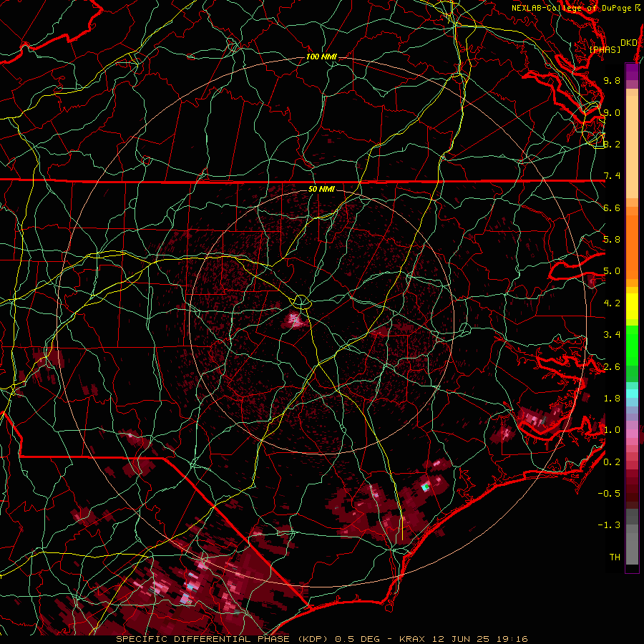The width and height of the screenshot is (644, 644).
Task: Click the 0.2 color scale value
Action: pyautogui.click(x=612, y=462)
